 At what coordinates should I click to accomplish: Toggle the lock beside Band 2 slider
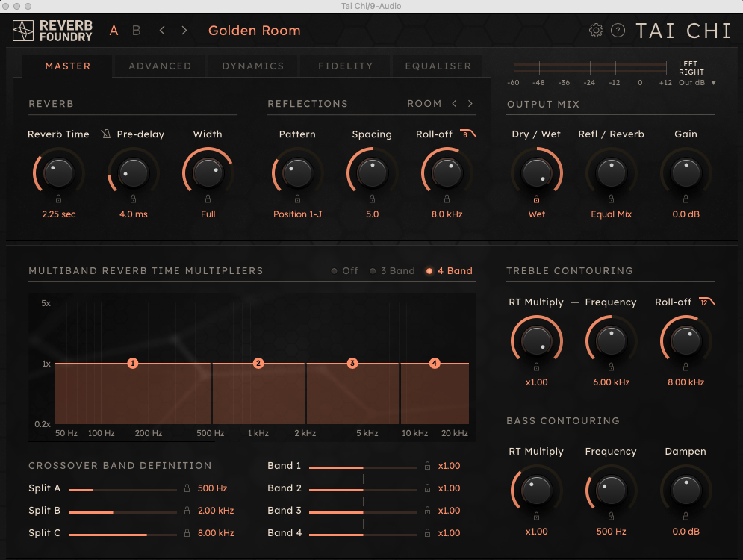pos(427,488)
